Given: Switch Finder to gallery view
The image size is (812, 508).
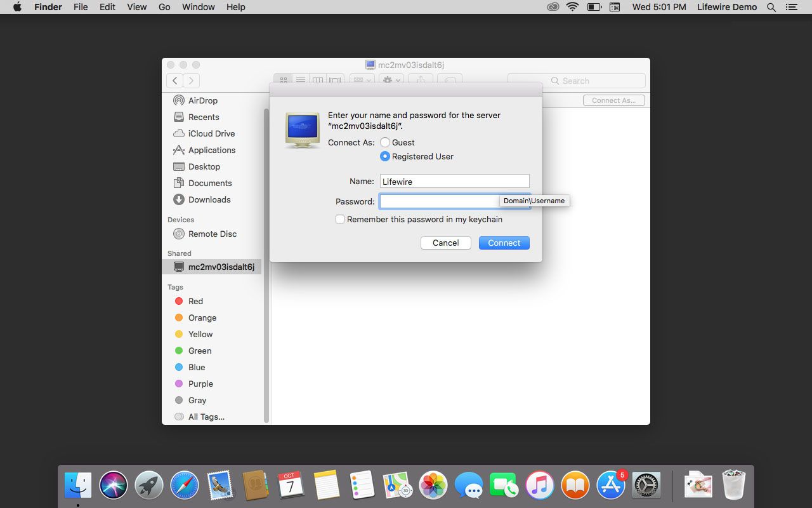Looking at the screenshot, I should point(335,81).
